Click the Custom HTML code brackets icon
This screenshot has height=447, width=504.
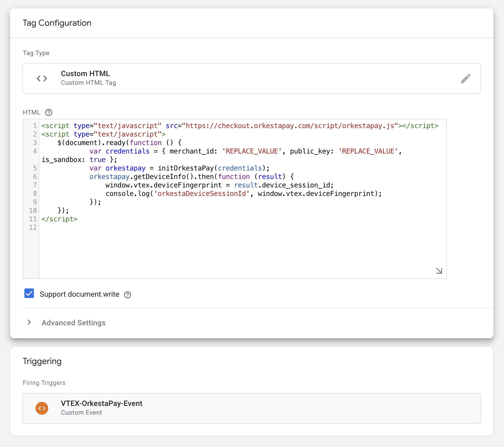42,78
